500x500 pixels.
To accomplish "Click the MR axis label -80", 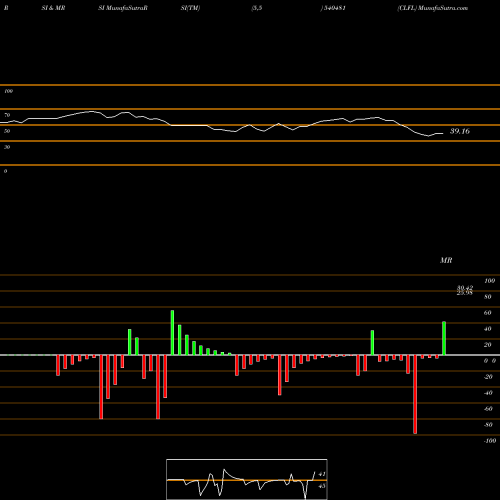I will tap(488, 425).
